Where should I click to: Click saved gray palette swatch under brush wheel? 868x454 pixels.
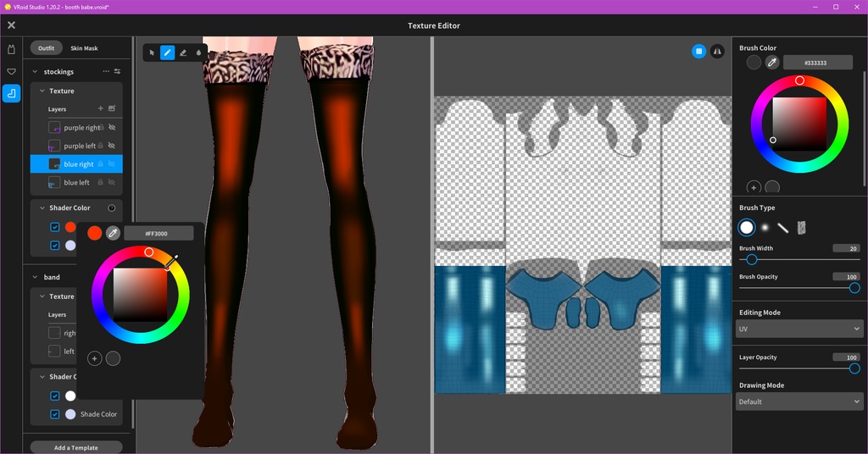pyautogui.click(x=771, y=187)
